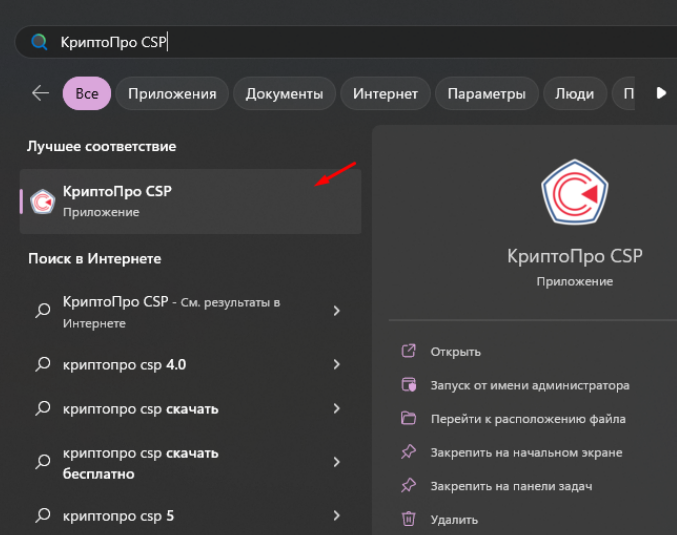Viewport: 678px width, 535px height.
Task: Click into the search field containing КриптоПро CSP
Action: pyautogui.click(x=346, y=42)
